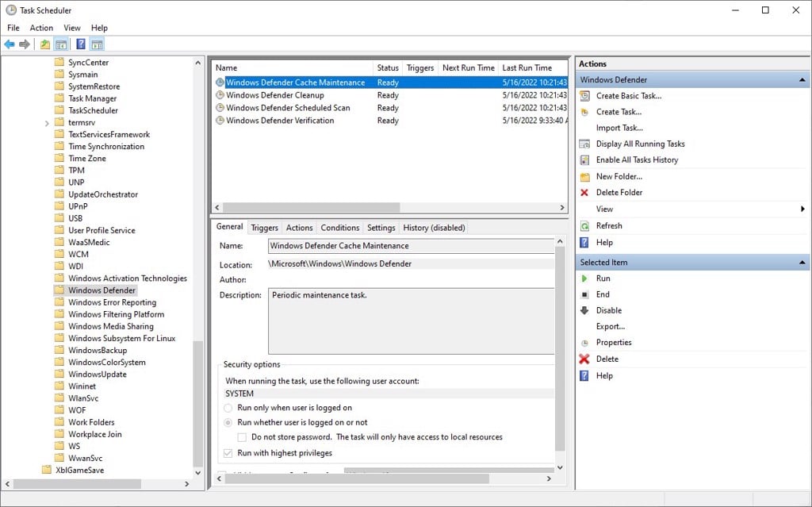The height and width of the screenshot is (507, 812).
Task: Toggle the Show/Hide Console Tree toolbar icon
Action: pyautogui.click(x=61, y=44)
